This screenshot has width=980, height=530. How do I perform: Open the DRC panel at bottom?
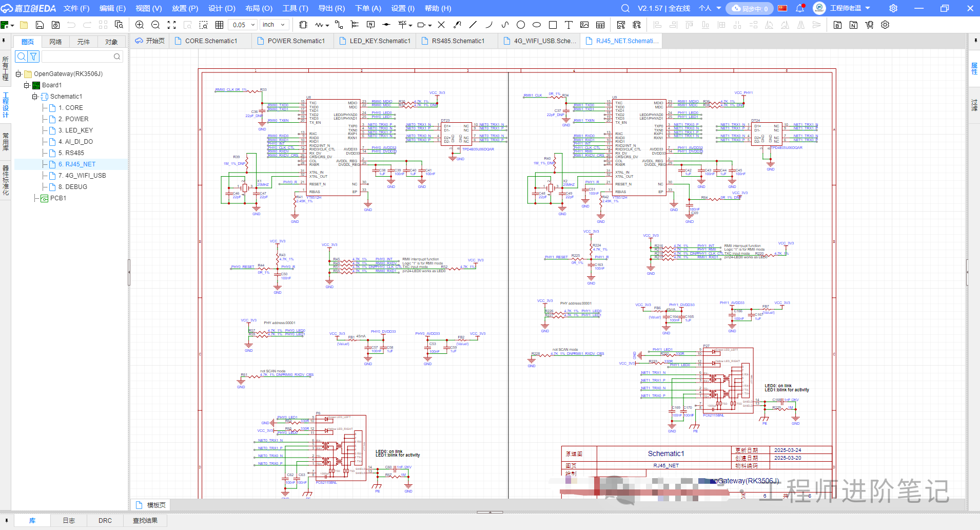click(105, 520)
